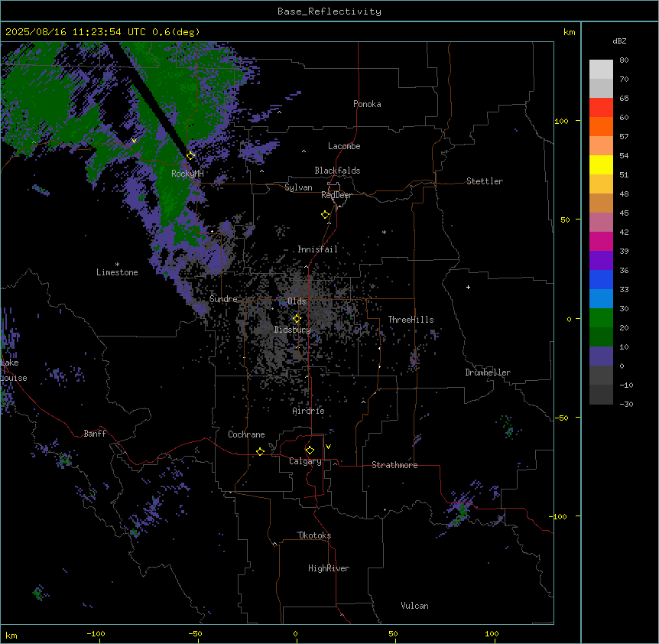Click the red swatch in dBZ legend
This screenshot has height=644, width=659.
[x=601, y=107]
